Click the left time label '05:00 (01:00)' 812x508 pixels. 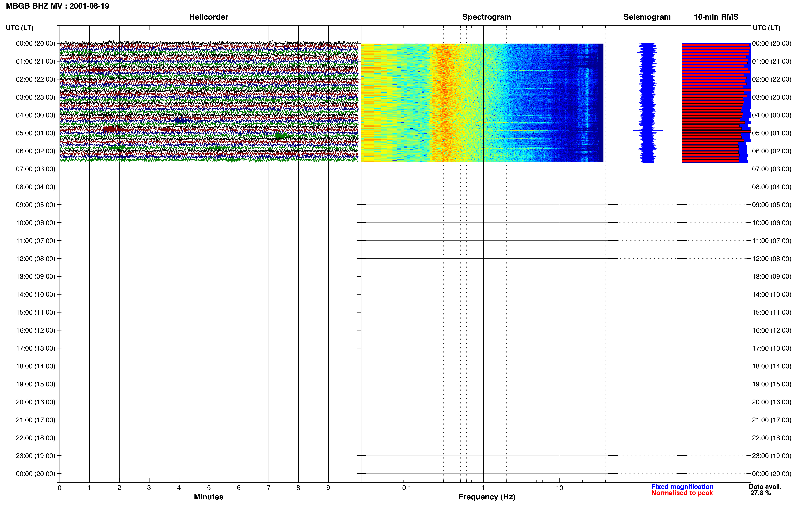pos(36,133)
